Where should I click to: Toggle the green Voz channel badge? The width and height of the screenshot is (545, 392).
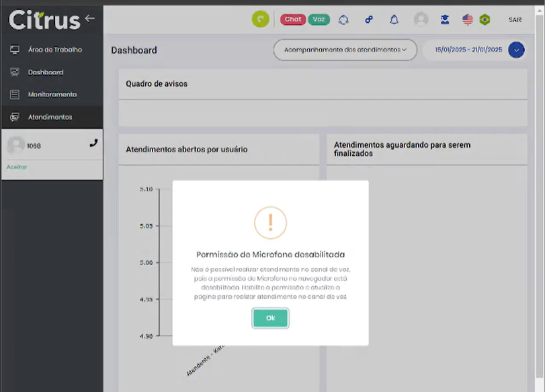point(319,19)
